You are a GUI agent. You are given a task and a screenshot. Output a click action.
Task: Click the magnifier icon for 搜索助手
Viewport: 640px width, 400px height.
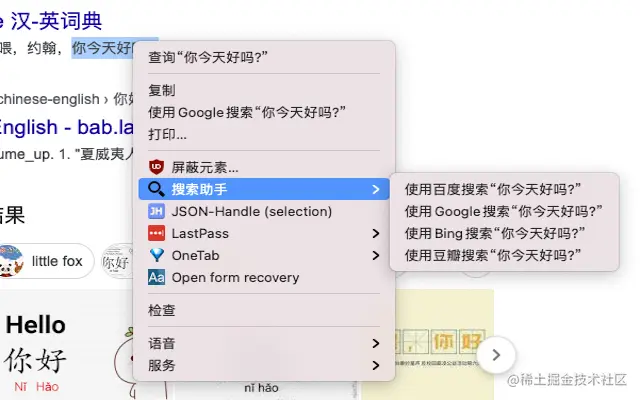coord(156,189)
